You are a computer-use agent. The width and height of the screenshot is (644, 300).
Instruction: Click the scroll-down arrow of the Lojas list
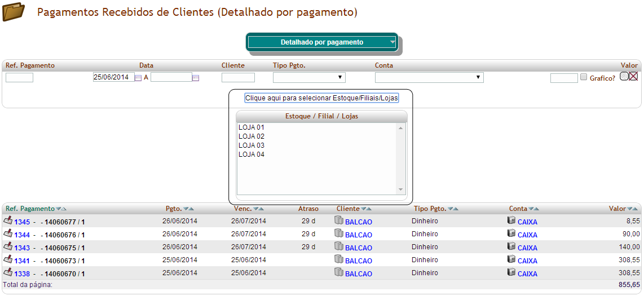pyautogui.click(x=401, y=189)
